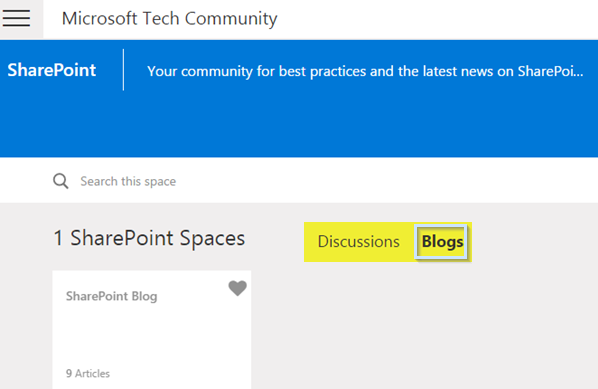The width and height of the screenshot is (598, 389).
Task: Focus the Search this space field
Action: tap(128, 181)
